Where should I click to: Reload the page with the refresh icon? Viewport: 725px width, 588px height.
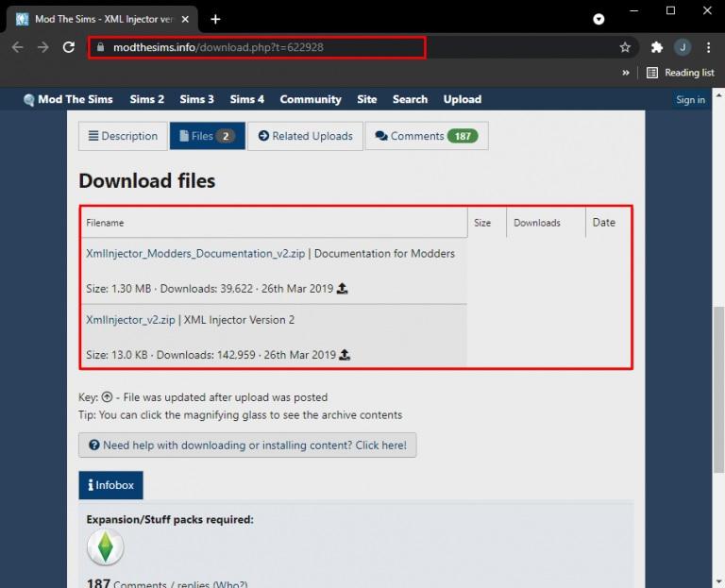68,47
